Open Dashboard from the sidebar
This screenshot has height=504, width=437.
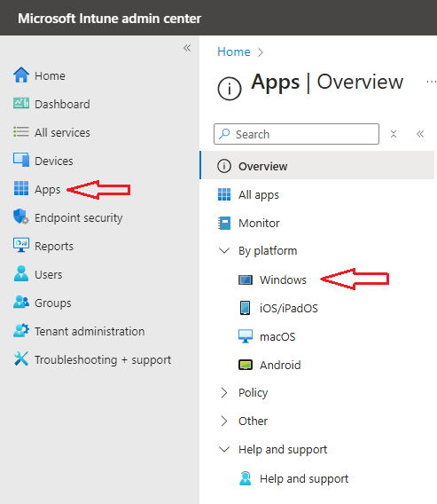pyautogui.click(x=62, y=104)
